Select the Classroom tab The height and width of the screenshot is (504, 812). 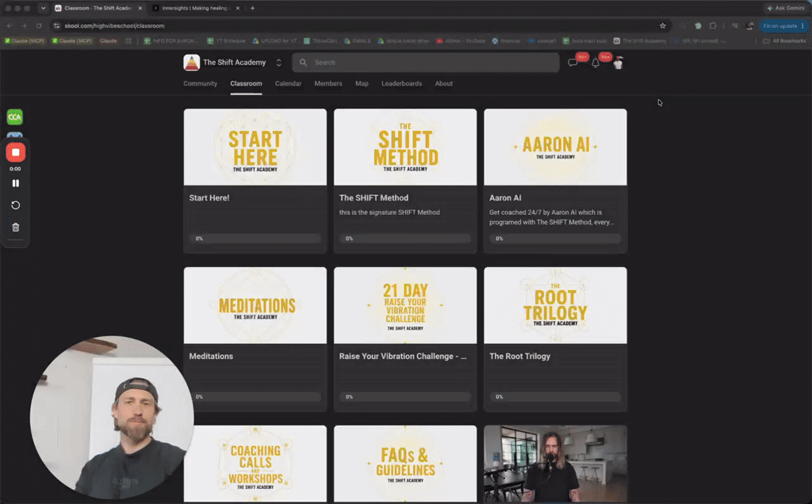click(246, 83)
